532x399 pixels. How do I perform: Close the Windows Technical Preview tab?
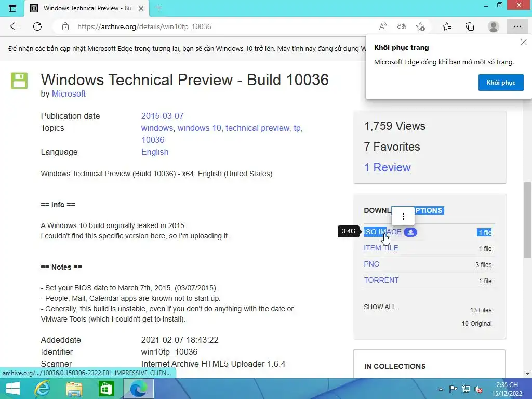click(141, 8)
